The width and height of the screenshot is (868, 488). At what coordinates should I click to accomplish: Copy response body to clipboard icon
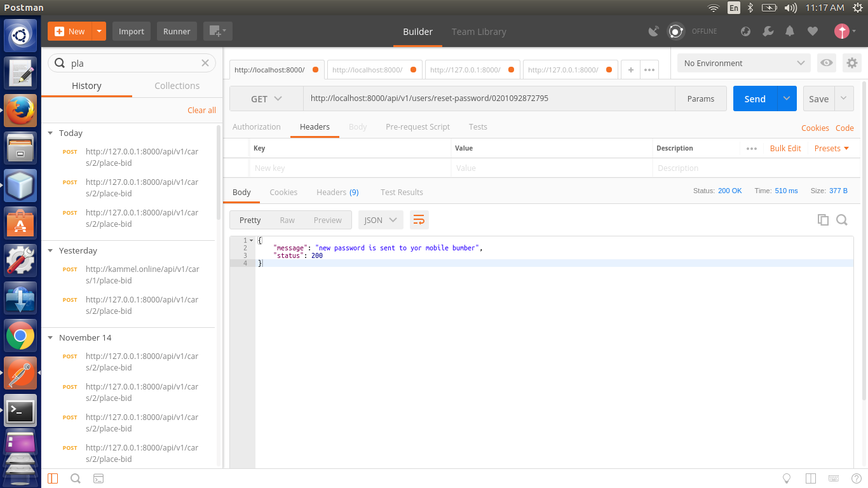[823, 220]
